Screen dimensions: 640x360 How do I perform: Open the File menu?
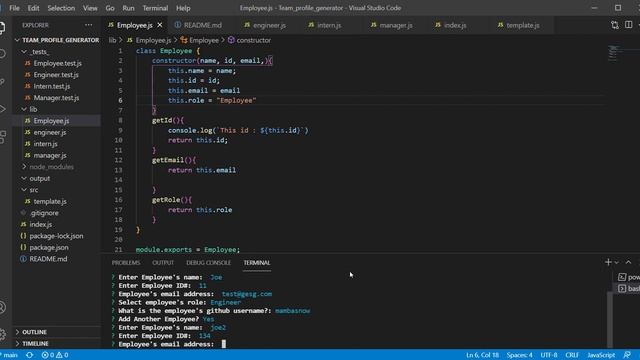pyautogui.click(x=14, y=8)
